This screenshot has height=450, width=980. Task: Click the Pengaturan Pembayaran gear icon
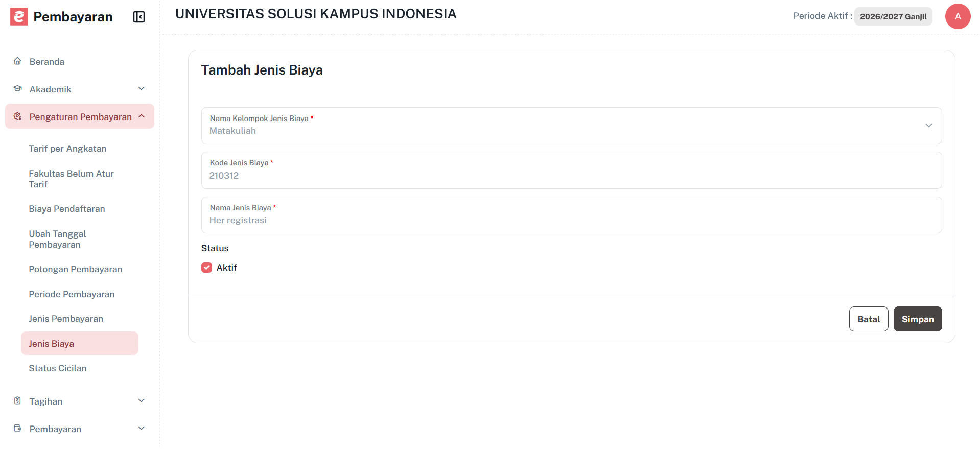(17, 116)
